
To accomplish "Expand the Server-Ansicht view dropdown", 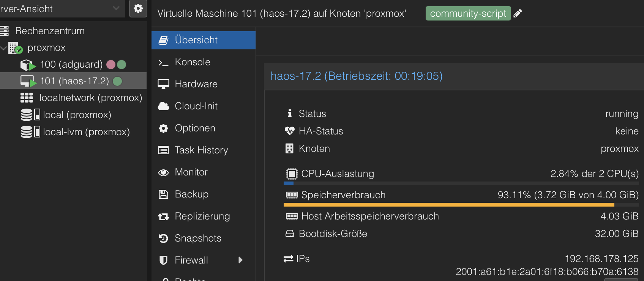I will point(116,8).
